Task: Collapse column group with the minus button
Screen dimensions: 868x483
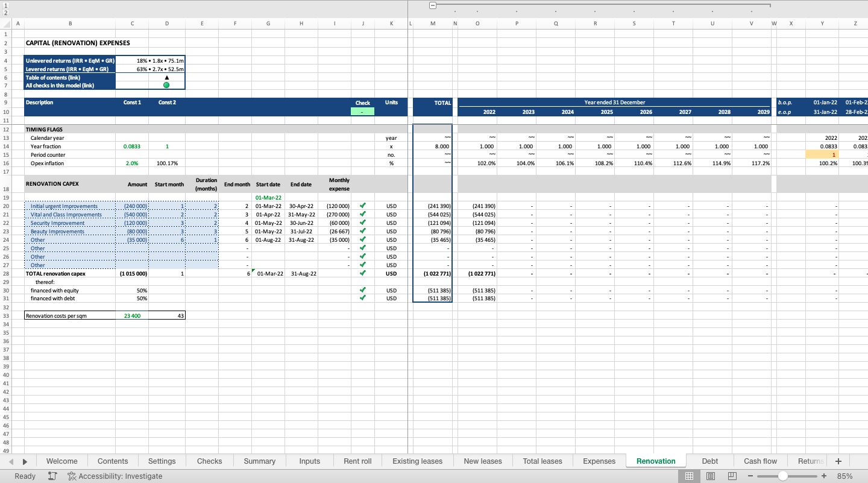Action: tap(432, 5)
